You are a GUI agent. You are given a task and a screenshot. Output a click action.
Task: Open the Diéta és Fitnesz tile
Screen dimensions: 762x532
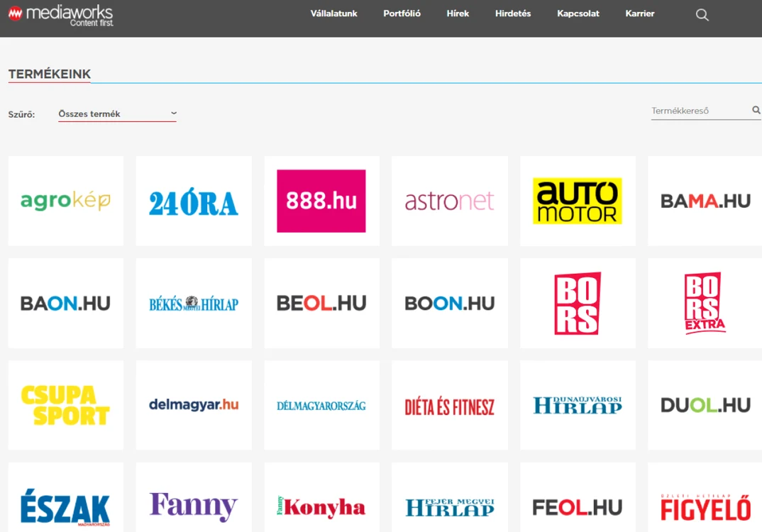(450, 405)
